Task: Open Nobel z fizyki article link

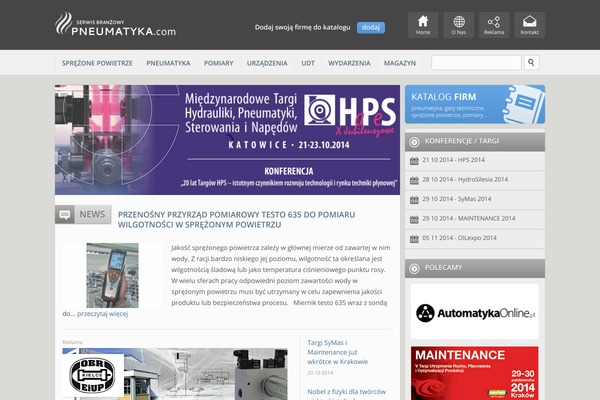Action: point(347,392)
